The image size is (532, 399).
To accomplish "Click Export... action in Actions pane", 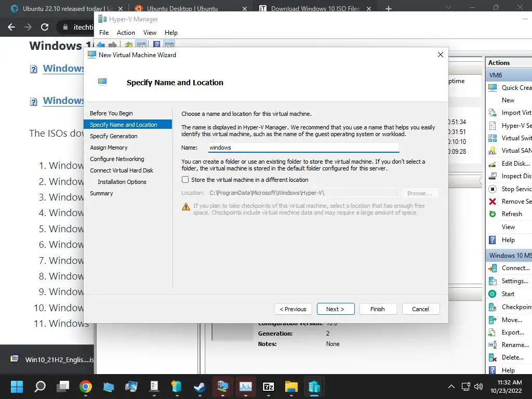I will click(x=507, y=332).
